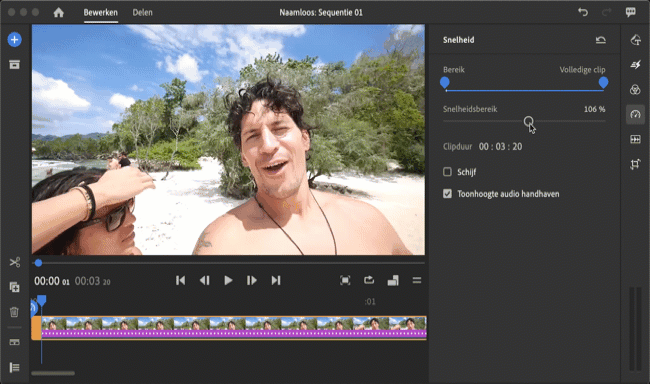Screen dimensions: 650x384
Task: Click the video preview monitor
Action: tap(228, 139)
